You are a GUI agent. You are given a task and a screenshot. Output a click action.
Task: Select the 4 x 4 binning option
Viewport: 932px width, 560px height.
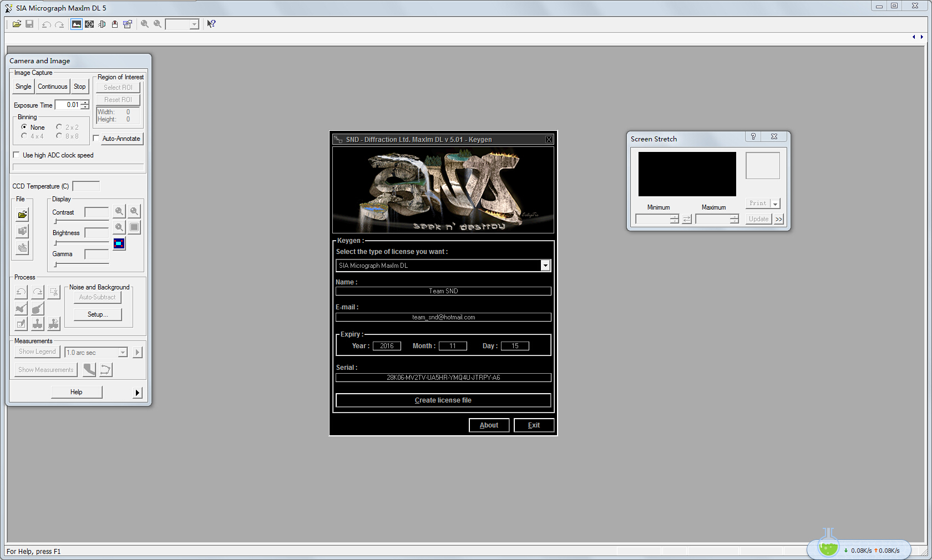[x=24, y=136]
